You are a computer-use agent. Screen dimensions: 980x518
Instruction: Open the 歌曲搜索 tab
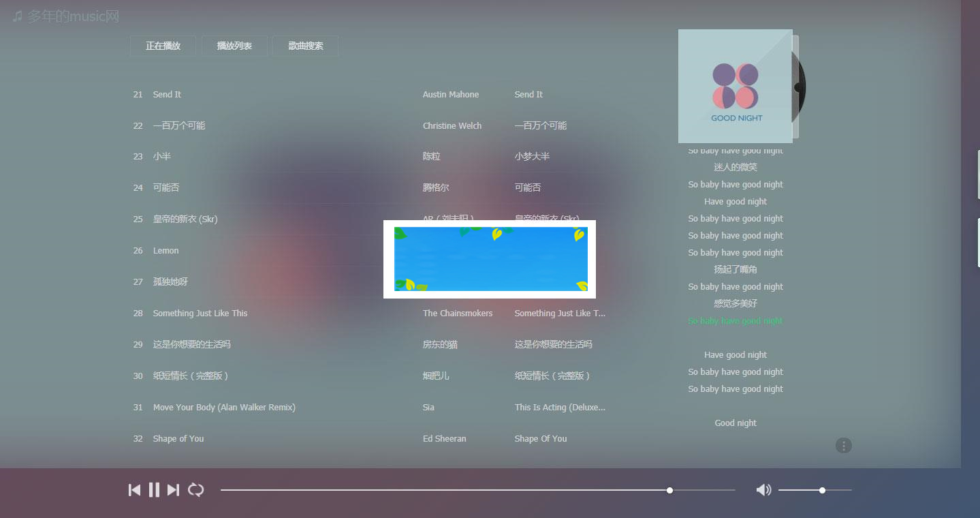(305, 46)
